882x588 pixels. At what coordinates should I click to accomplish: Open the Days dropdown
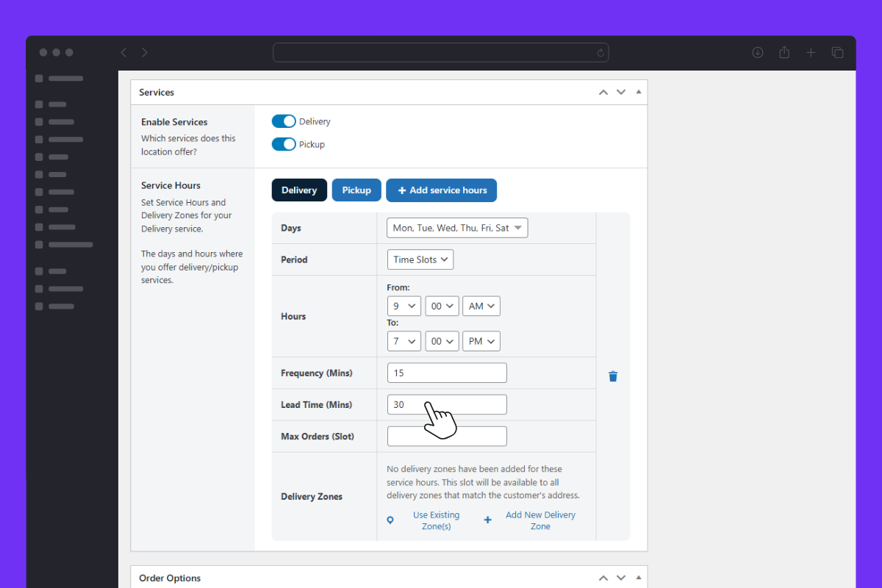pyautogui.click(x=457, y=228)
